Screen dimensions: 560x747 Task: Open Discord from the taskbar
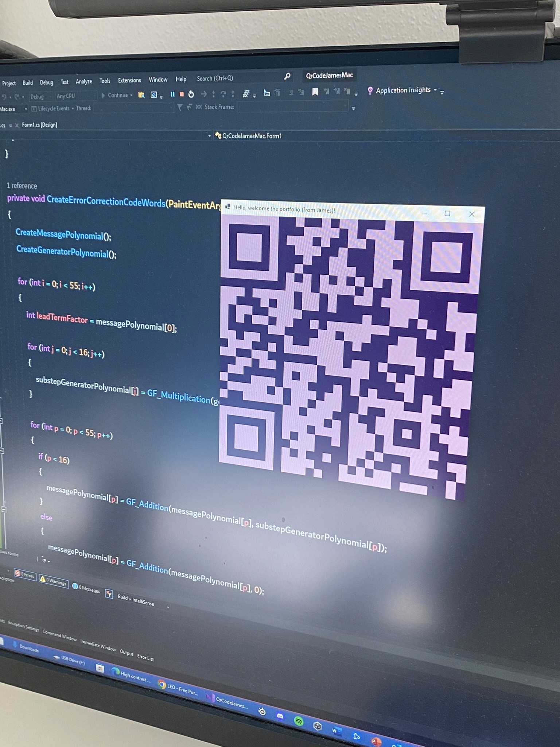(x=280, y=716)
